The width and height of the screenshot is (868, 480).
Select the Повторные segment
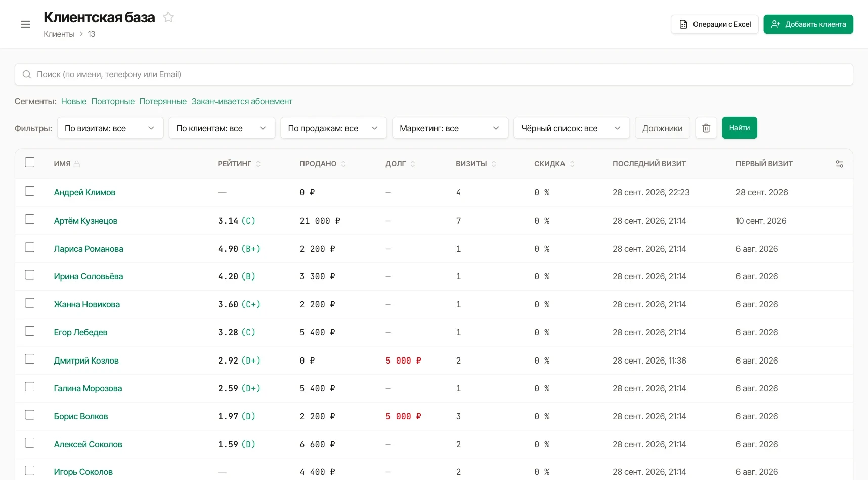113,101
